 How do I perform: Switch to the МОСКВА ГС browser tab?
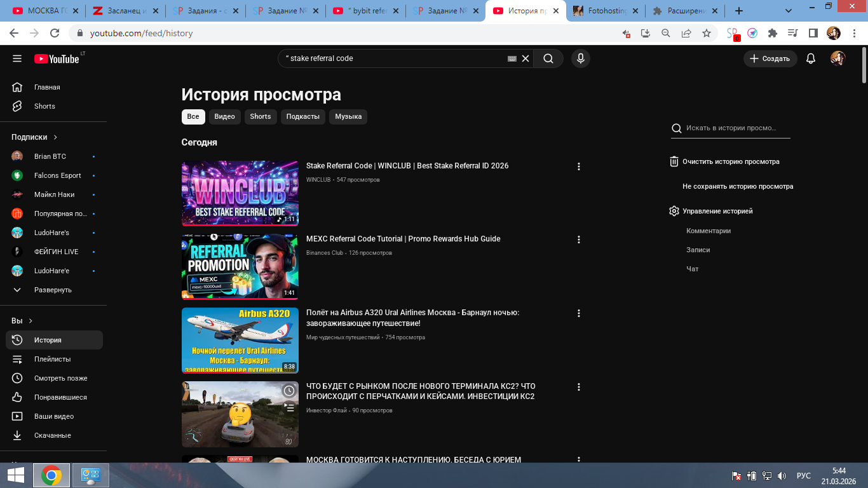pos(45,11)
